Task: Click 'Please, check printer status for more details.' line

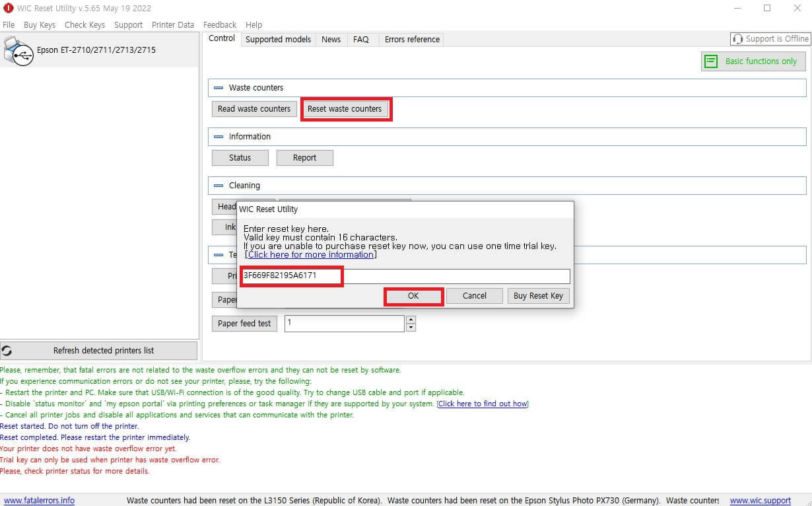Action: point(75,471)
